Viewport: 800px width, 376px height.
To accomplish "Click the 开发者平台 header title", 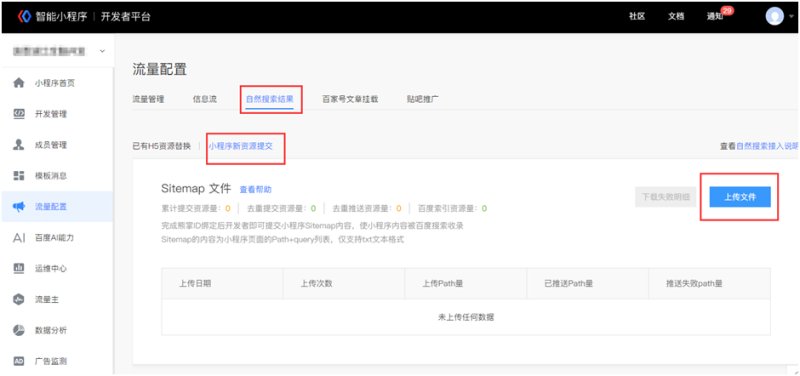I will coord(125,17).
